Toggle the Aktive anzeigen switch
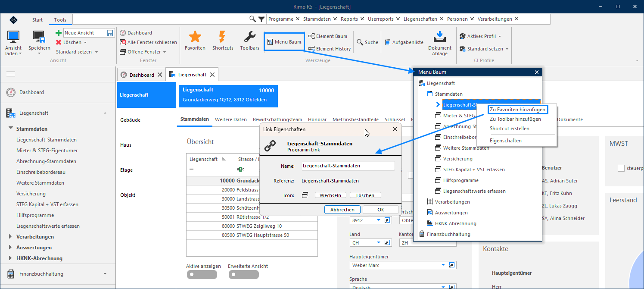The width and height of the screenshot is (644, 289). tap(201, 274)
